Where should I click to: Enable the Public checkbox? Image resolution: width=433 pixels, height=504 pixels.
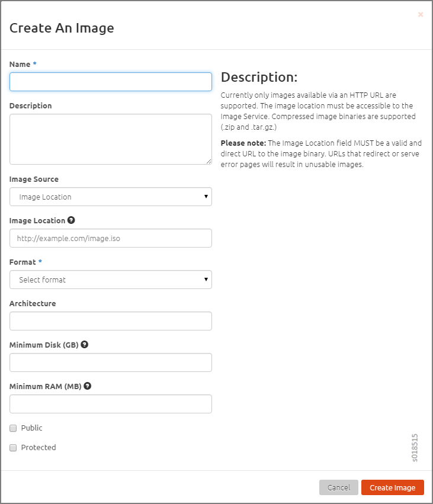(13, 428)
